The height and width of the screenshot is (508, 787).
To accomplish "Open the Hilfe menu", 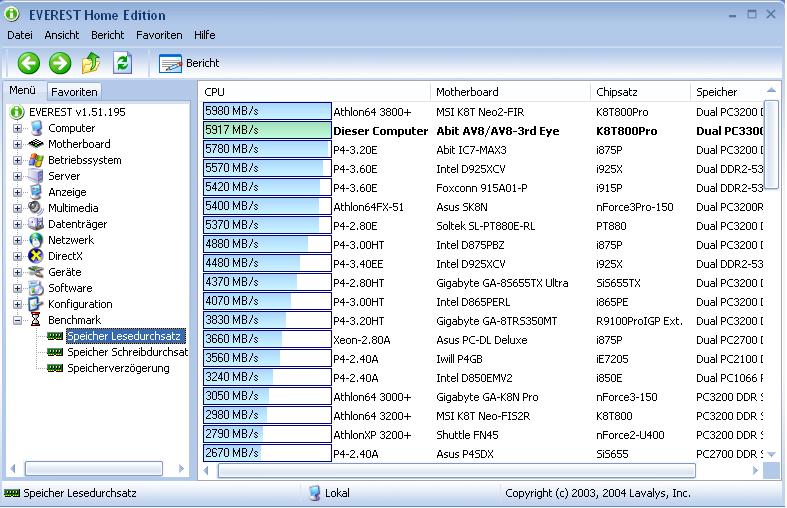I will [x=205, y=35].
